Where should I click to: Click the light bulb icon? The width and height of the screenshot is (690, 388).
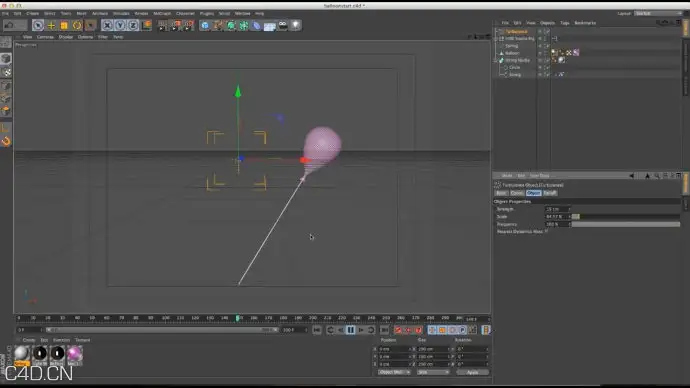296,26
